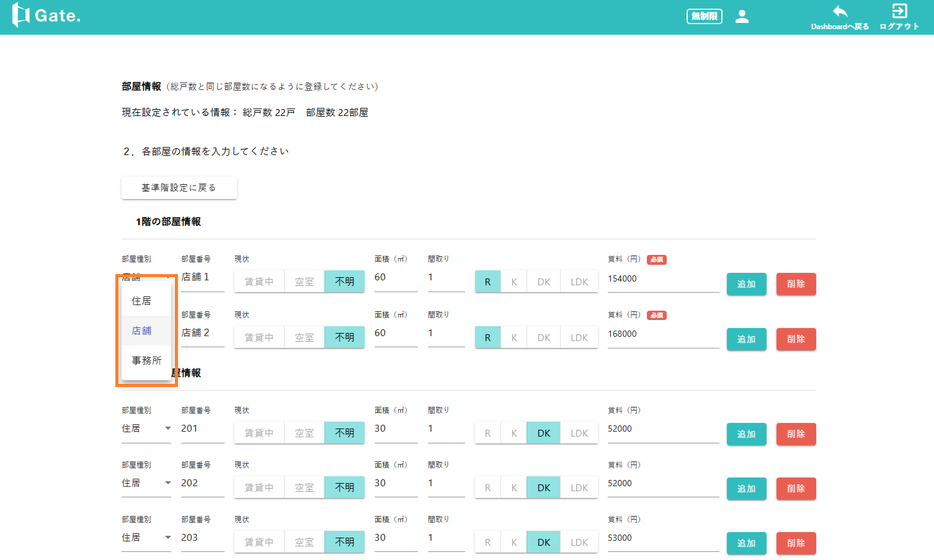The width and height of the screenshot is (934, 560).
Task: Click the Gate logo icon
Action: [21, 16]
